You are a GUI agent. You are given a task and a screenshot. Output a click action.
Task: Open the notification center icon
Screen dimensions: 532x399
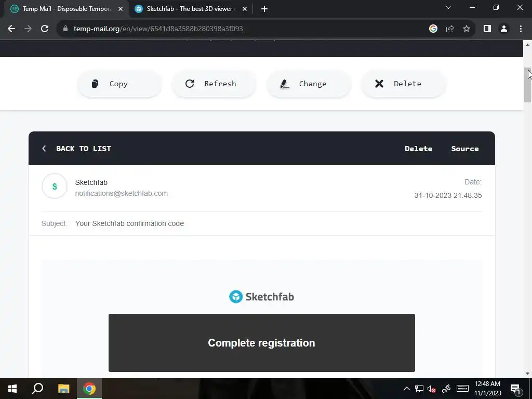[x=515, y=389]
